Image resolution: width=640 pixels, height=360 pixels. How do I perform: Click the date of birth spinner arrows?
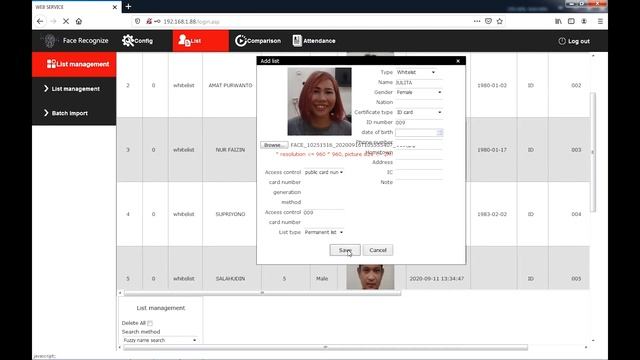(440, 132)
